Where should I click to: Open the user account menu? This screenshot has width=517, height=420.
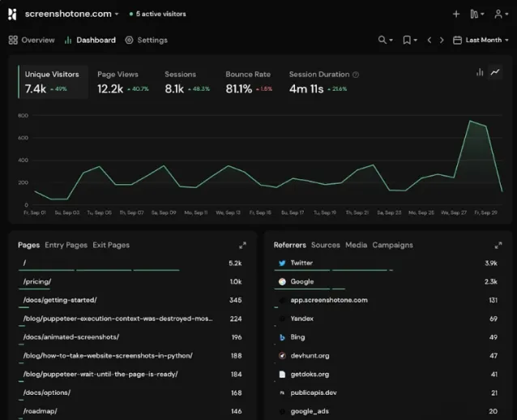(501, 14)
